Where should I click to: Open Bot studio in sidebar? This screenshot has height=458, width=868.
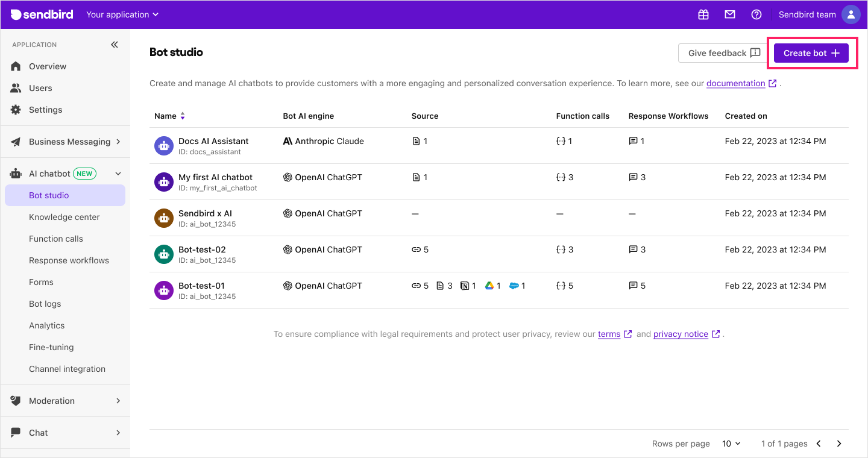(x=65, y=195)
